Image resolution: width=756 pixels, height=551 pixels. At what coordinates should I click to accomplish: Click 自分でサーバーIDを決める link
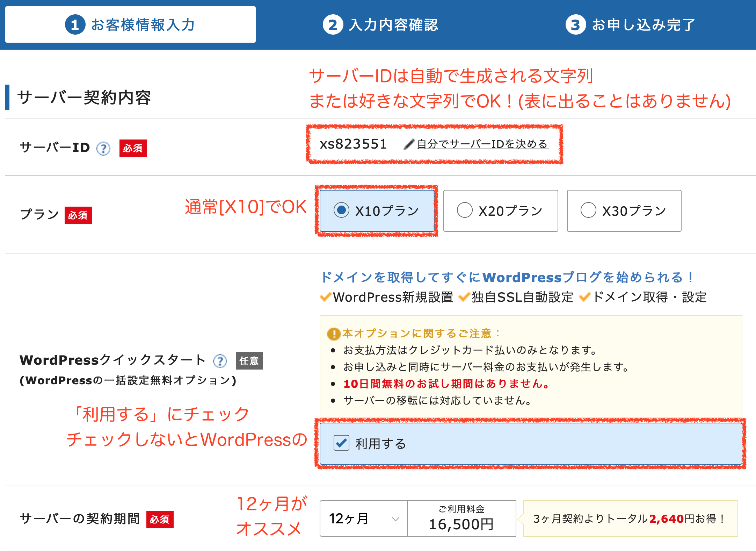pyautogui.click(x=483, y=144)
